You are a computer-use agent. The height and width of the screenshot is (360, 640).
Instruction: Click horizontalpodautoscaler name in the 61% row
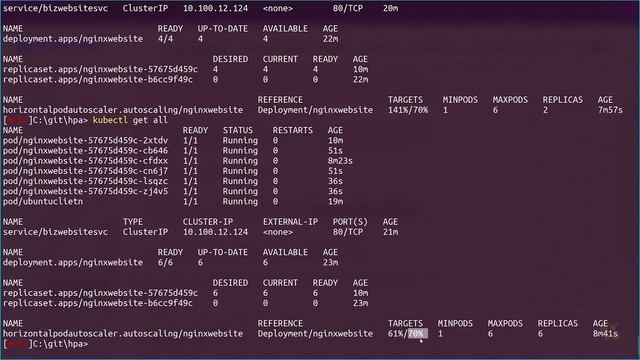[x=123, y=334]
